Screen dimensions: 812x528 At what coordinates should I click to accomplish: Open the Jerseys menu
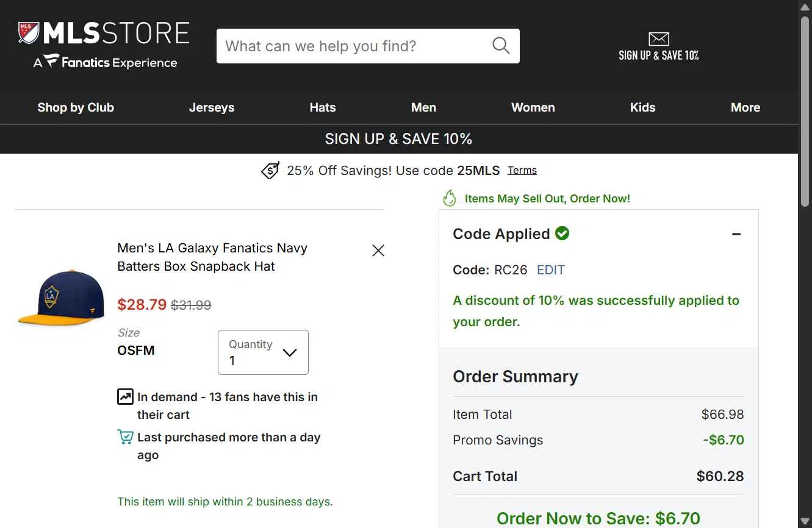pyautogui.click(x=212, y=107)
